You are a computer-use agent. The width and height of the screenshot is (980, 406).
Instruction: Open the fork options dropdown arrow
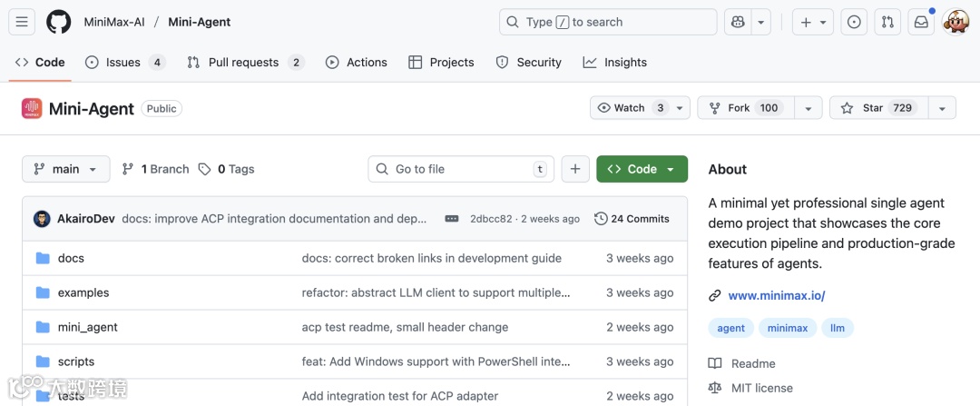808,108
